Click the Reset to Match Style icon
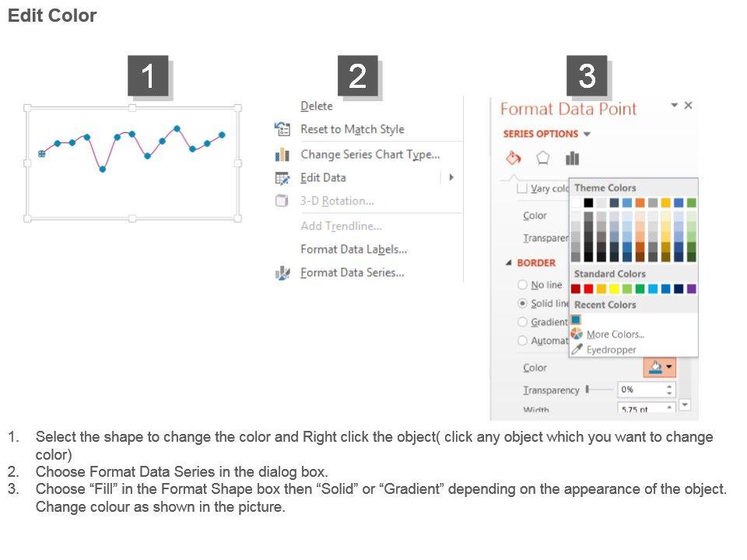This screenshot has height=560, width=747. [x=282, y=130]
